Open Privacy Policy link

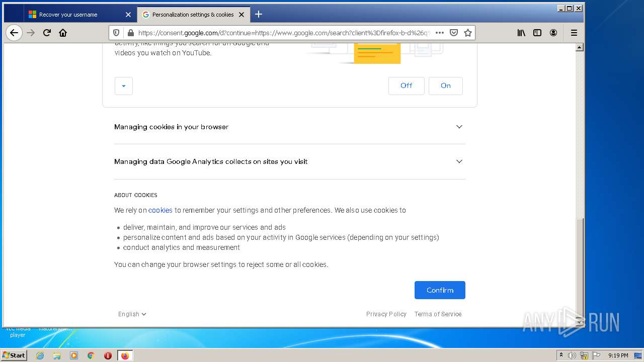point(386,314)
